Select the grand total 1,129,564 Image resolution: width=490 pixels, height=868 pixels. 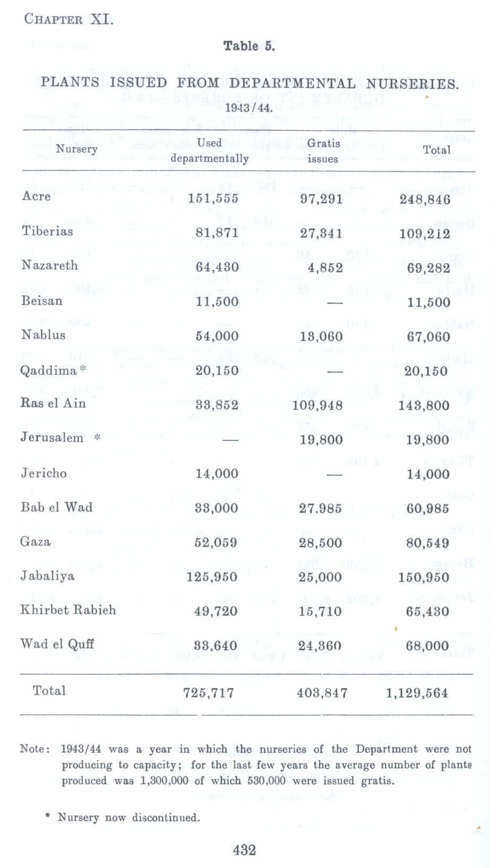click(x=417, y=693)
